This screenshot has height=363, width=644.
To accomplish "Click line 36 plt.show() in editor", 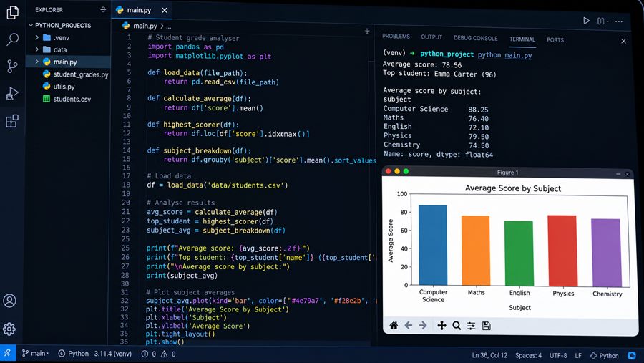I will [x=165, y=342].
